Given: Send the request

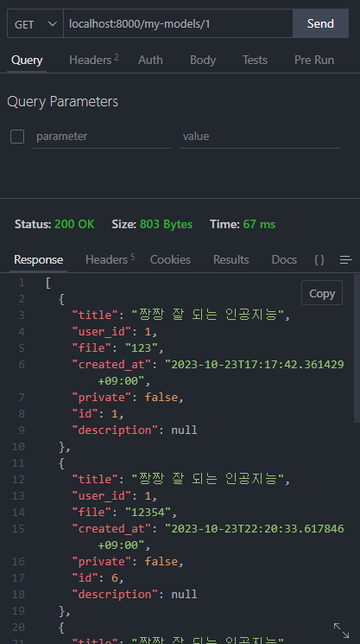Looking at the screenshot, I should 320,24.
